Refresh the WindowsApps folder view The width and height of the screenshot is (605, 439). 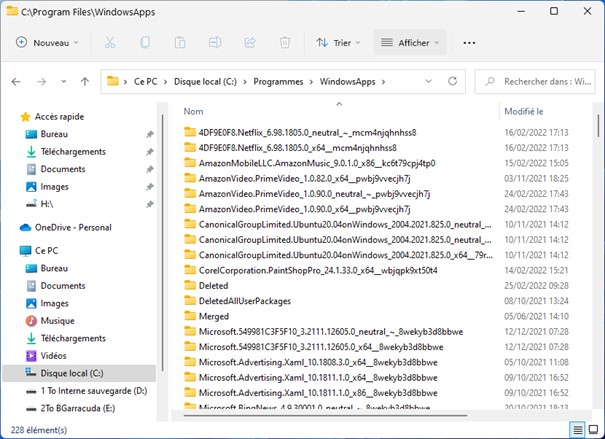click(453, 81)
